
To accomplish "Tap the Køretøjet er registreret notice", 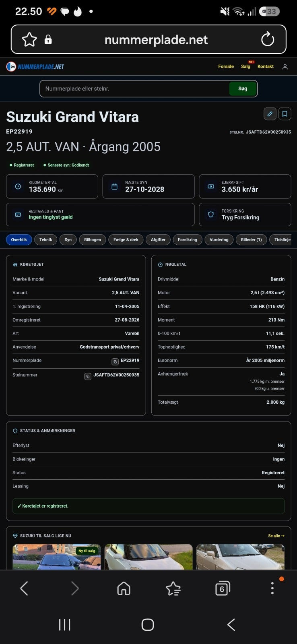I will [x=148, y=506].
